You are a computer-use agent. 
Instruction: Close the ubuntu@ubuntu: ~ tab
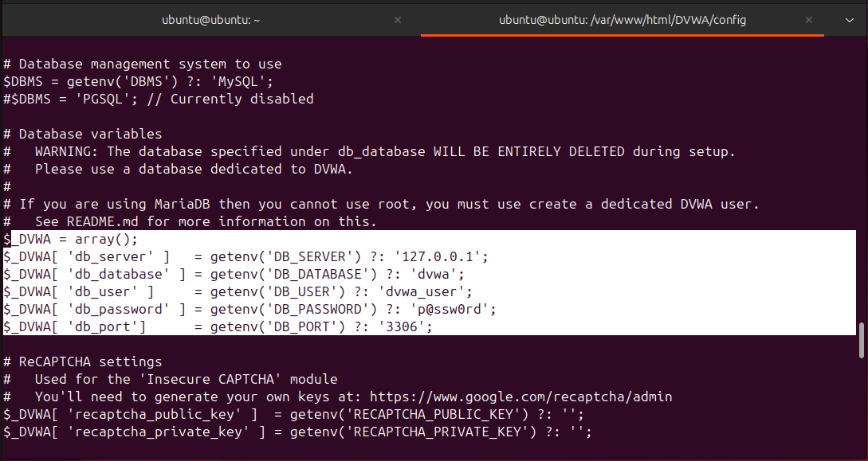tap(398, 20)
